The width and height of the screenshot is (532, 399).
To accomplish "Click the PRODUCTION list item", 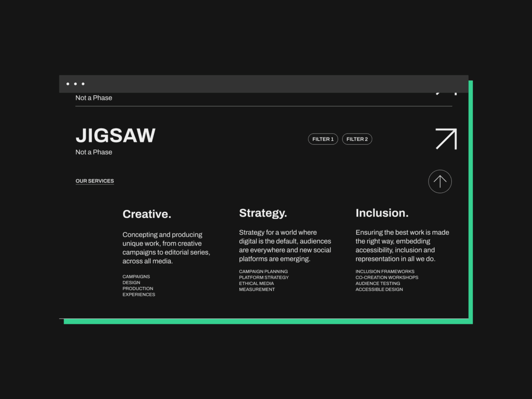I will (138, 288).
